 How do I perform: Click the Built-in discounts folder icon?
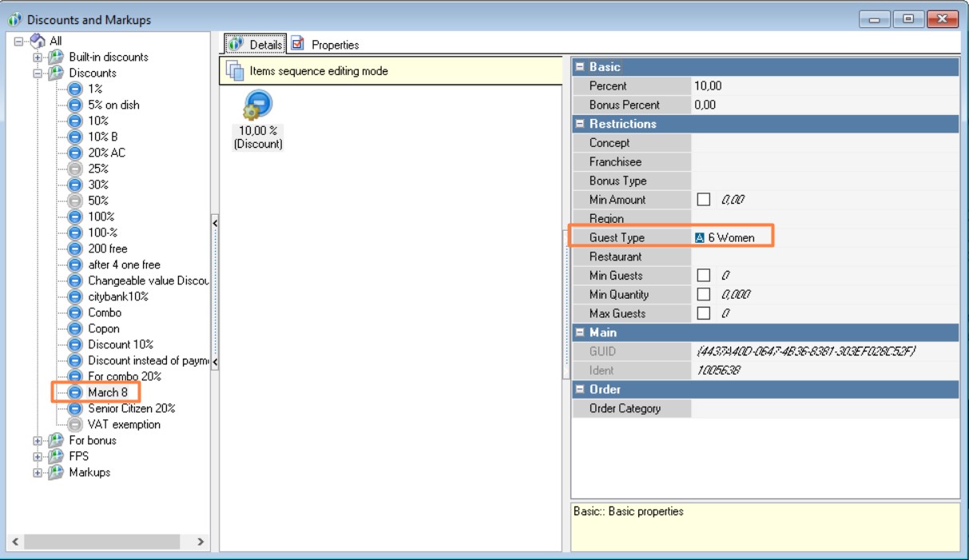pos(55,57)
